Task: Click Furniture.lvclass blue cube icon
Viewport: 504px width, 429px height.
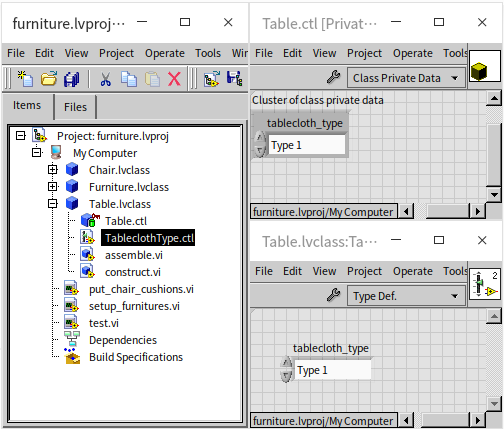Action: tap(72, 186)
